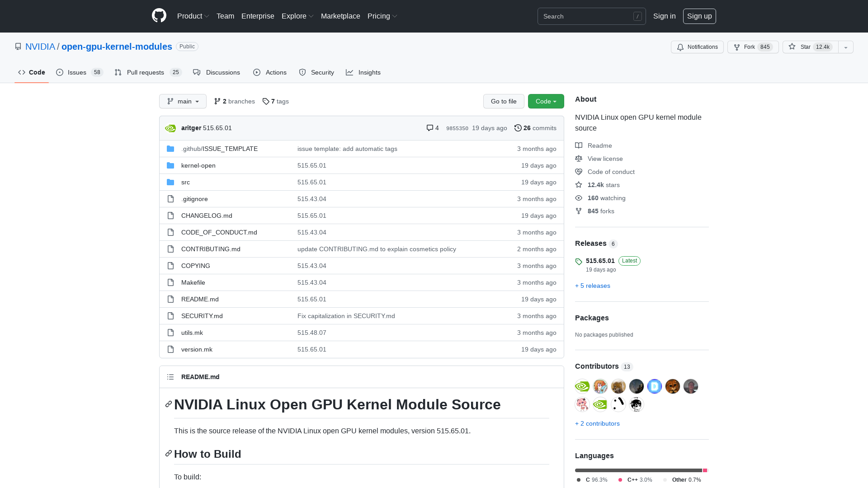868x488 pixels.
Task: Star the repository with the Star button
Action: pos(811,47)
